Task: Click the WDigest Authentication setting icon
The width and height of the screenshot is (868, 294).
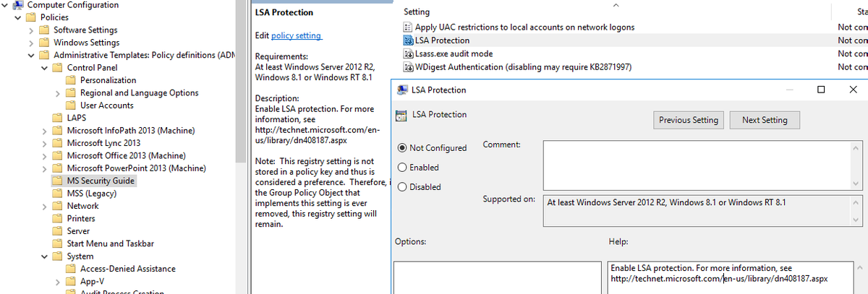Action: pyautogui.click(x=408, y=66)
